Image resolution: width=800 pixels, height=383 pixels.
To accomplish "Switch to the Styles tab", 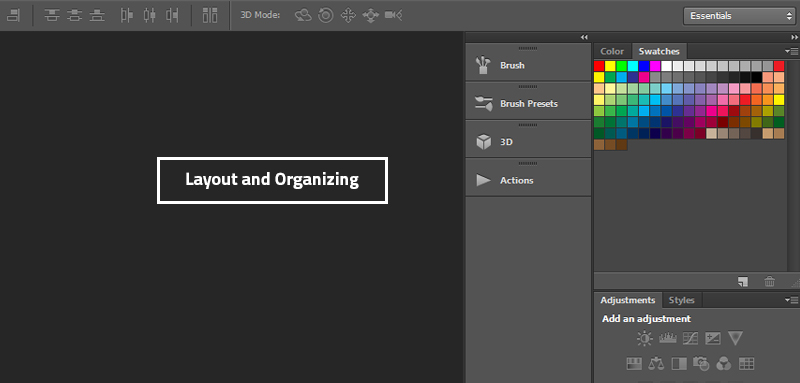I will [682, 300].
